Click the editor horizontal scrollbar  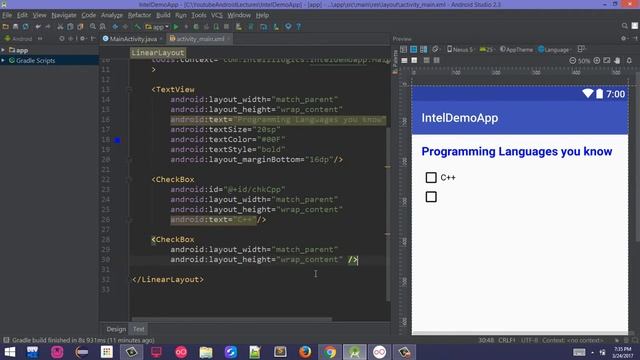[232, 319]
